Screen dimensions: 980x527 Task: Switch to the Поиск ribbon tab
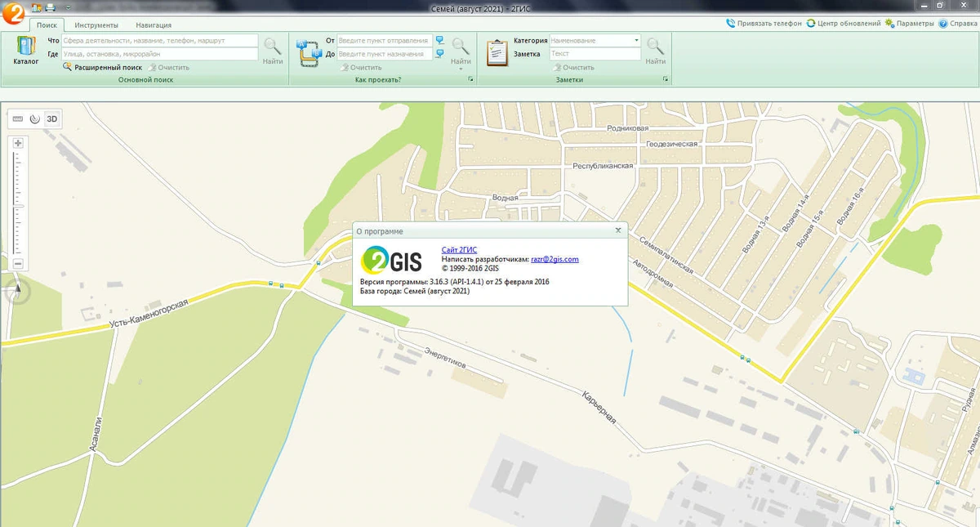(47, 25)
